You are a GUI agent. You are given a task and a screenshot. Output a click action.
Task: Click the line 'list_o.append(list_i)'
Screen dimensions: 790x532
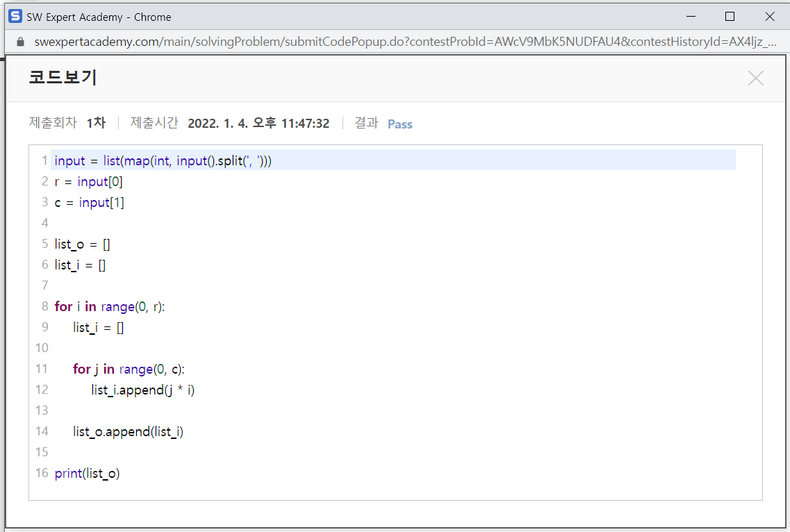tap(129, 432)
